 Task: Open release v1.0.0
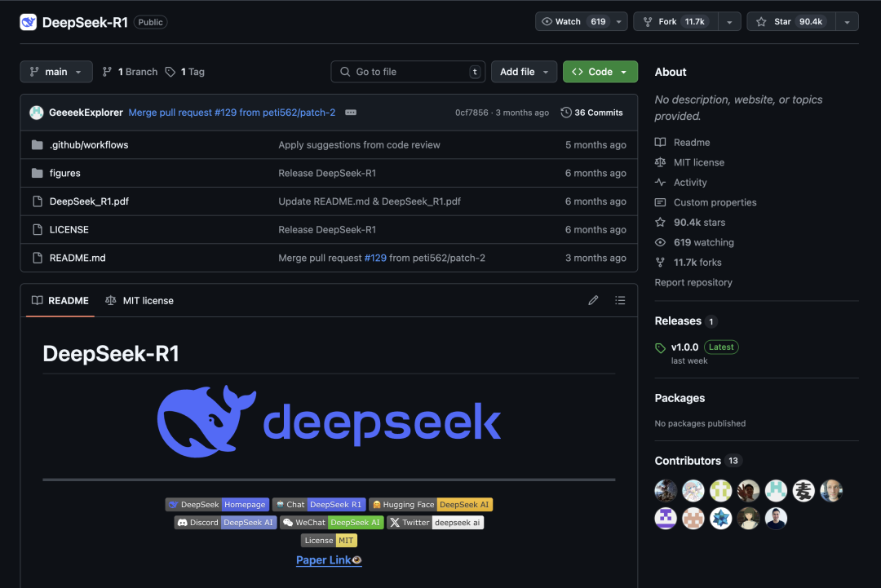click(x=684, y=347)
